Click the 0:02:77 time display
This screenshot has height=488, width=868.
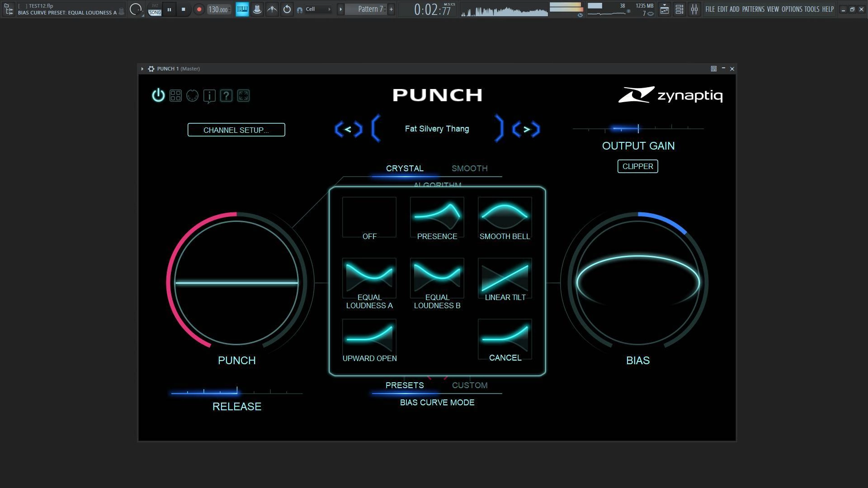[432, 9]
